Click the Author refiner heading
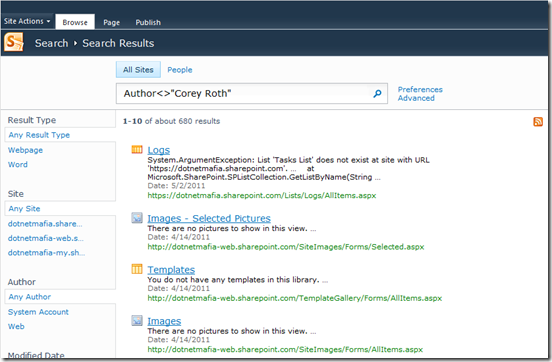This screenshot has width=552, height=362. pos(21,282)
